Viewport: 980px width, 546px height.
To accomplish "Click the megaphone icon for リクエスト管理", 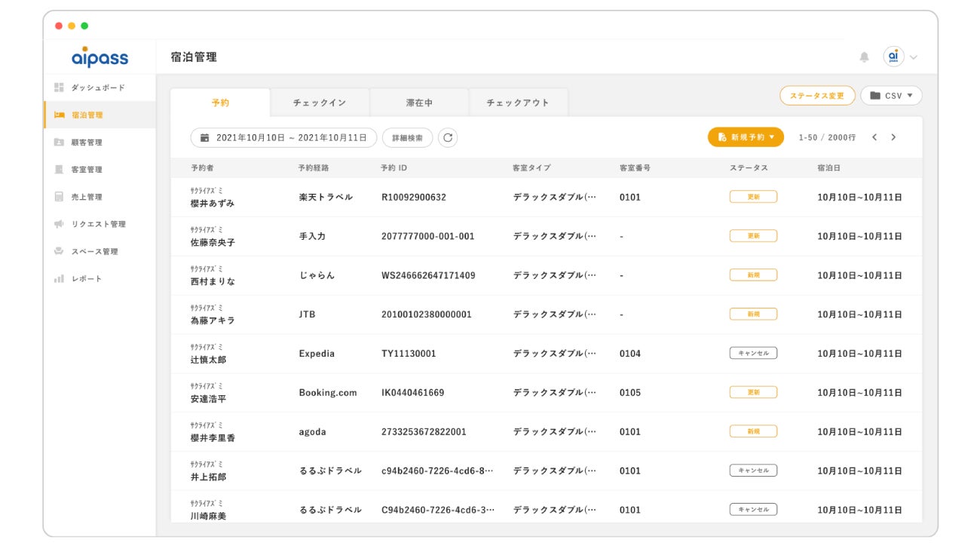I will coord(59,224).
